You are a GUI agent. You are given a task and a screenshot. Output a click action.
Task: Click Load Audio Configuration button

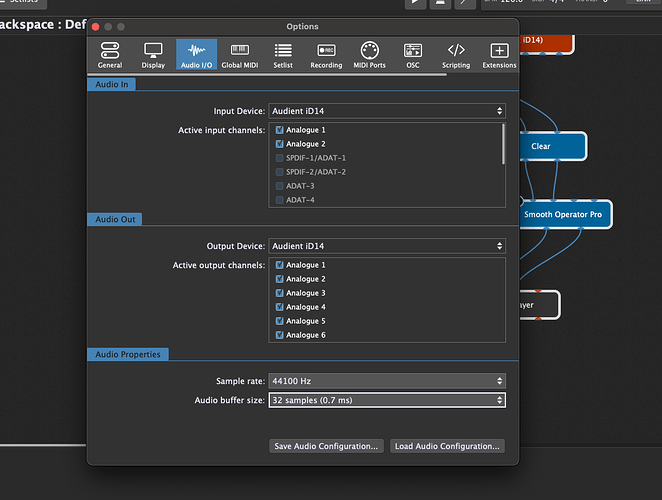tap(447, 446)
